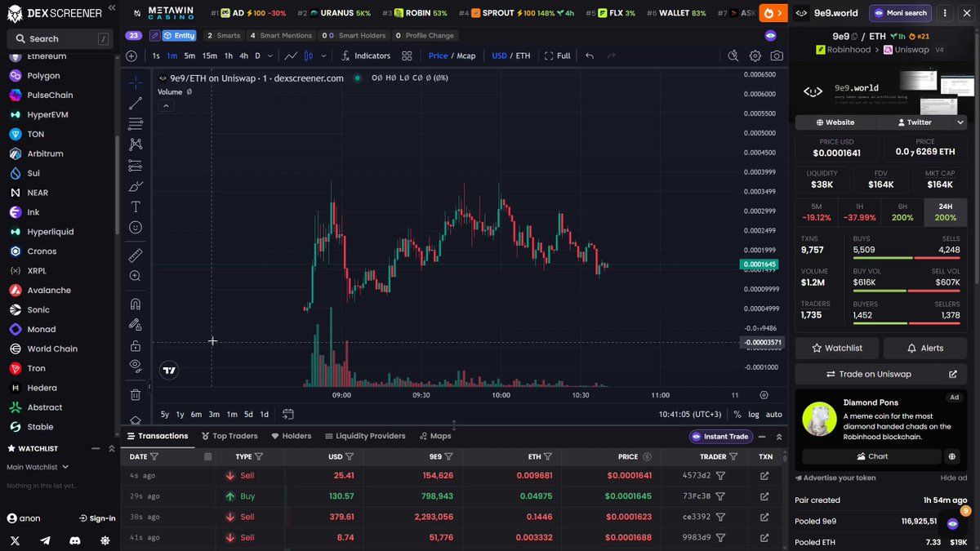Toggle hide all drawings eye icon

coord(136,366)
